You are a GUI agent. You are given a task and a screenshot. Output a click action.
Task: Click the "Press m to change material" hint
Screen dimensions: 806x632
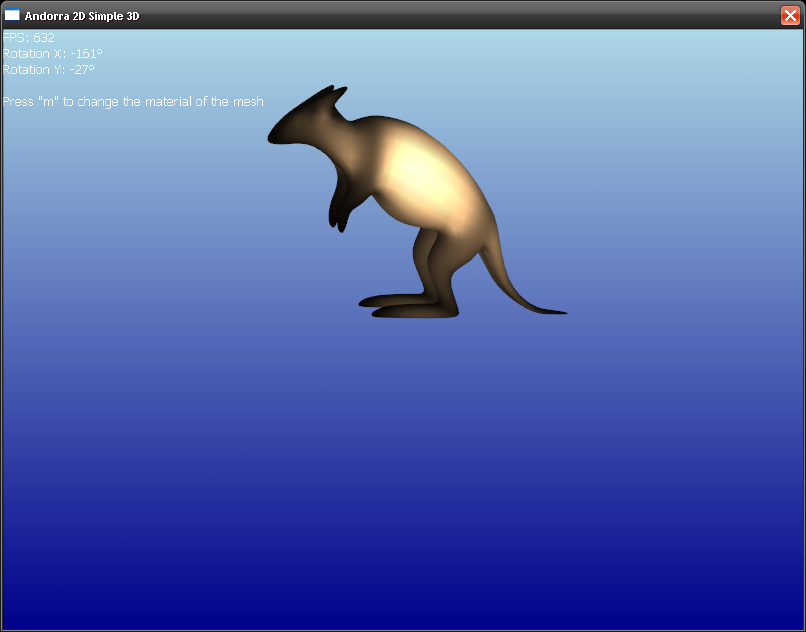[x=133, y=102]
